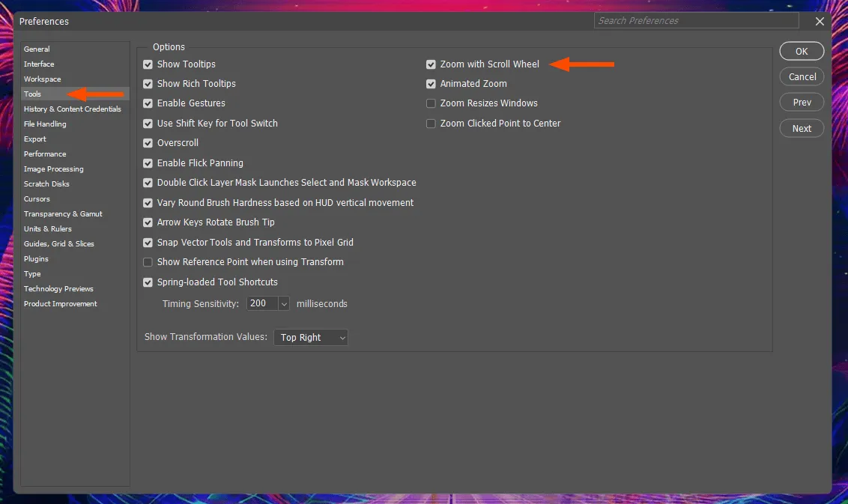This screenshot has width=848, height=504.
Task: Uncheck the Show Tooltips checkbox
Action: 148,64
